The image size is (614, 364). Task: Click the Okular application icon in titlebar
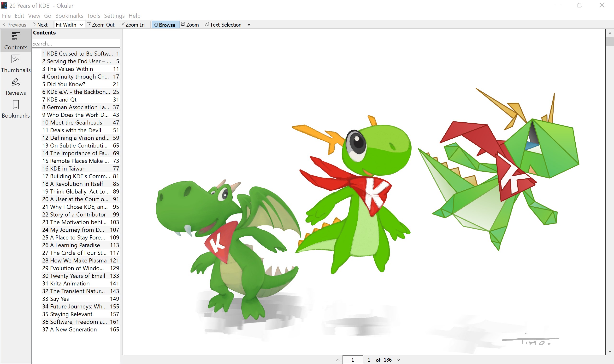tap(4, 5)
